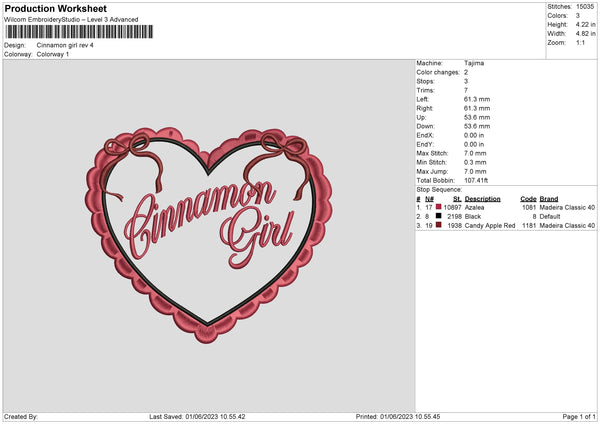600x424 pixels.
Task: Click the 'Wilcom EmbroideryStudio – Level 3 Advanced' text
Action: (71, 20)
